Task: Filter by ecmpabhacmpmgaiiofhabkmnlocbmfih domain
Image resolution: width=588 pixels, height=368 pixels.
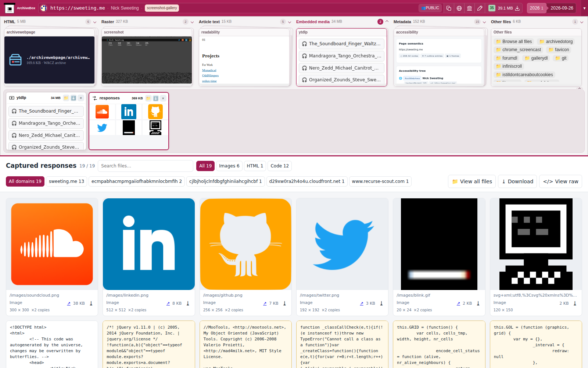Action: 137,181
